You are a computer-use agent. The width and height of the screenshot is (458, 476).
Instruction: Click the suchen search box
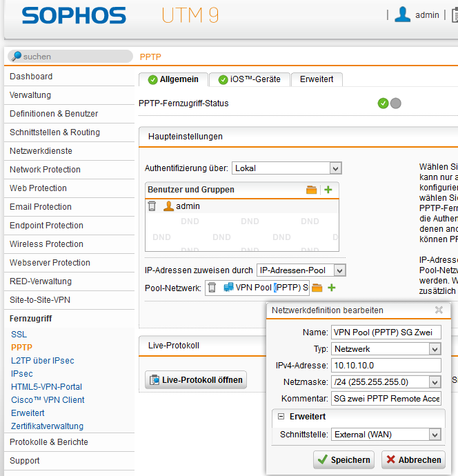pos(70,57)
